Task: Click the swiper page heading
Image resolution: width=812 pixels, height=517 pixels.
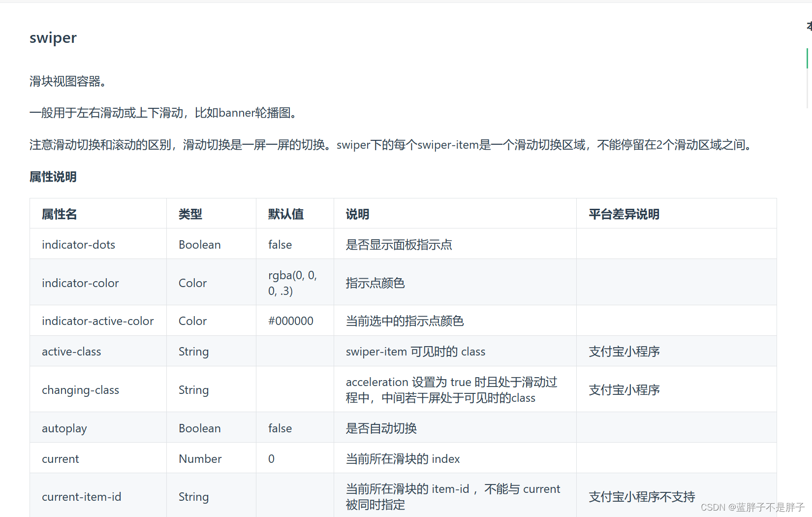Action: coord(53,37)
